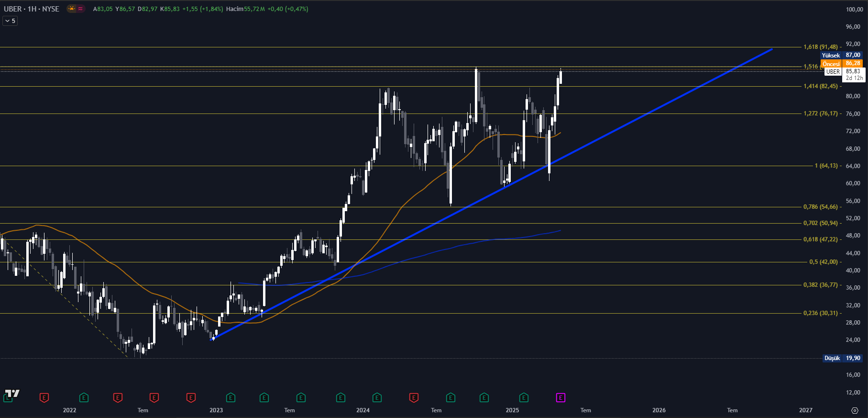This screenshot has width=868, height=418.
Task: Click the Tem label between 2025 and 2026
Action: point(586,410)
